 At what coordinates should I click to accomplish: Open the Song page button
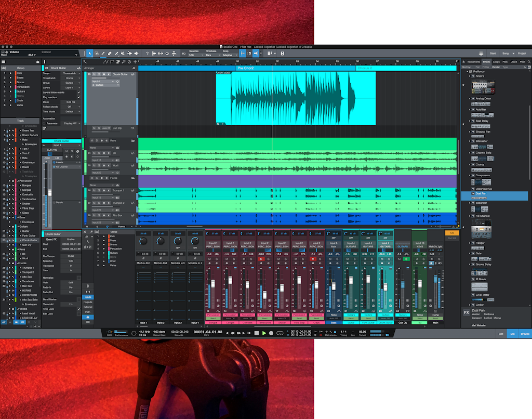coord(506,53)
